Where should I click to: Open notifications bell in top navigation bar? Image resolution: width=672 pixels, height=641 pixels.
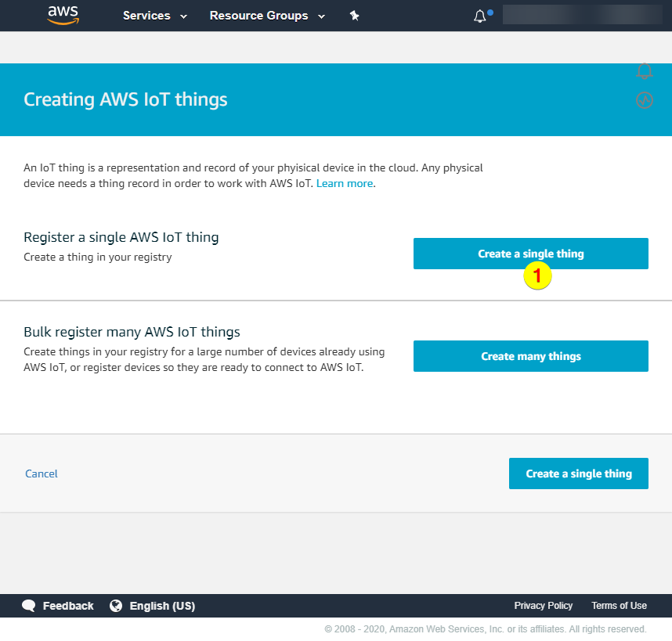click(x=480, y=16)
